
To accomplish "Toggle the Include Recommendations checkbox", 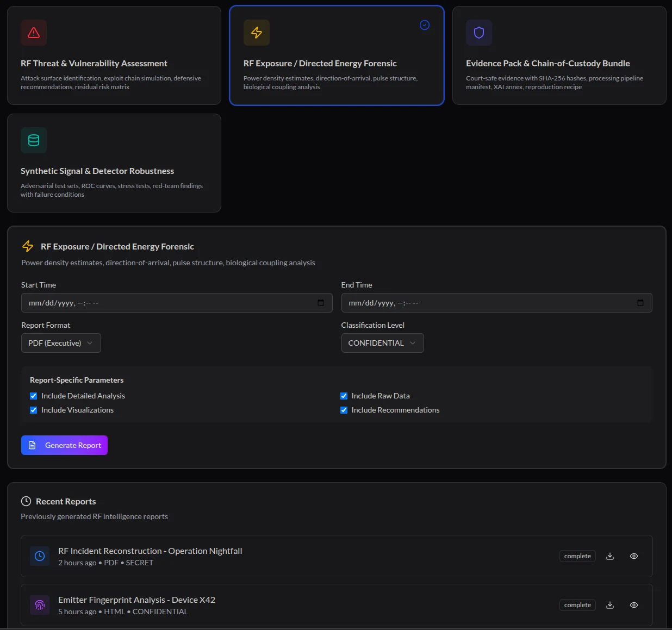I will pos(344,410).
